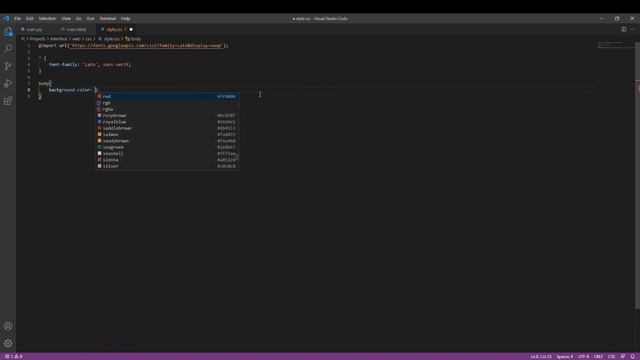Choose 'silver' from the suggestions
Image resolution: width=640 pixels, height=360 pixels.
167,166
